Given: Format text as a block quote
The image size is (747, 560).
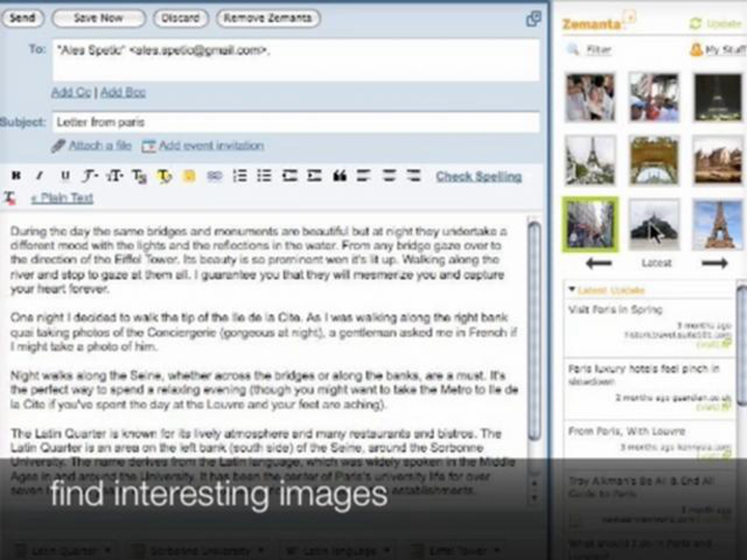Looking at the screenshot, I should click(x=339, y=176).
